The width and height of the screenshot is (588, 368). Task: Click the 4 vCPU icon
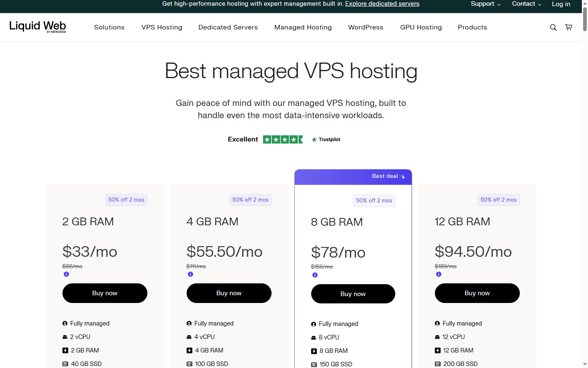pos(189,337)
